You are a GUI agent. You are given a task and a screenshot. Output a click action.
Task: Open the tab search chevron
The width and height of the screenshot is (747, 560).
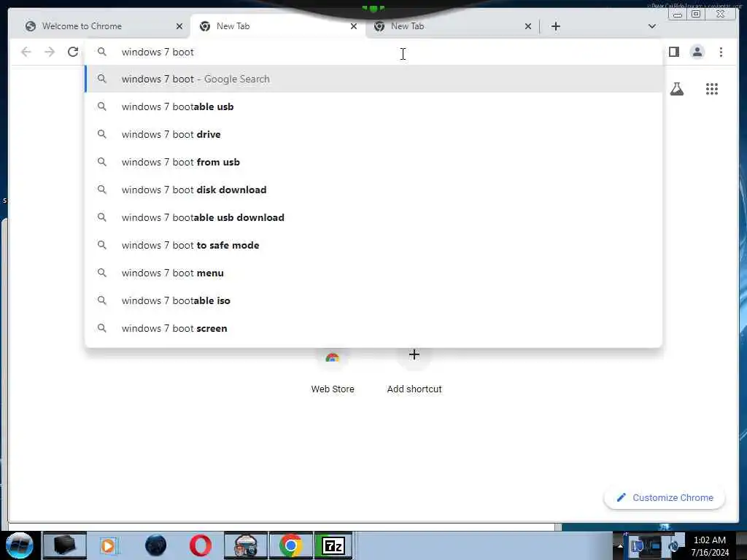651,26
